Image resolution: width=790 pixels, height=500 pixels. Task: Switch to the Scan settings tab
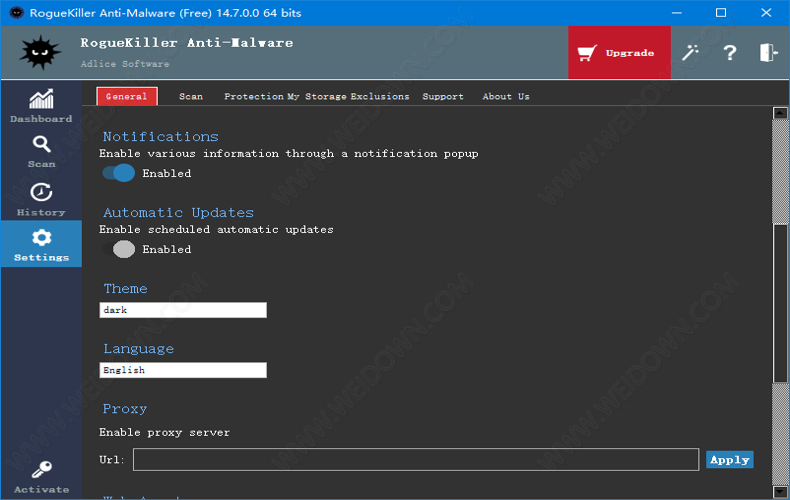191,96
